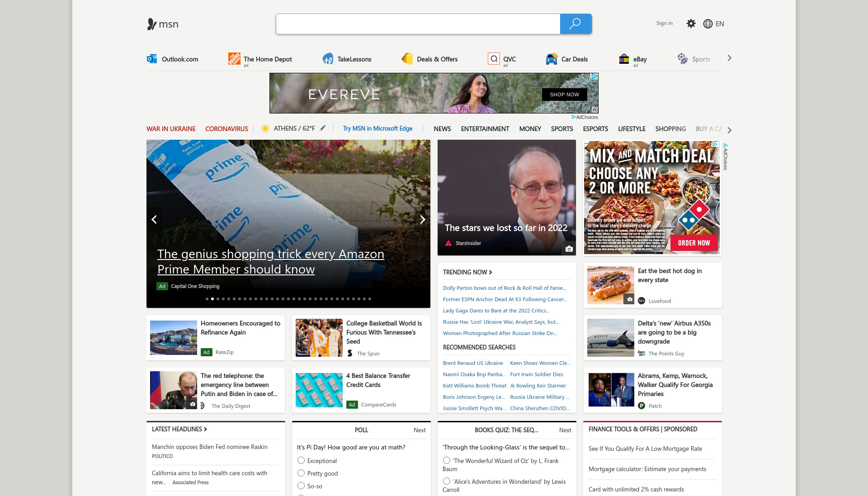This screenshot has height=496, width=868.
Task: Select the first carousel dot indicator
Action: coord(207,299)
